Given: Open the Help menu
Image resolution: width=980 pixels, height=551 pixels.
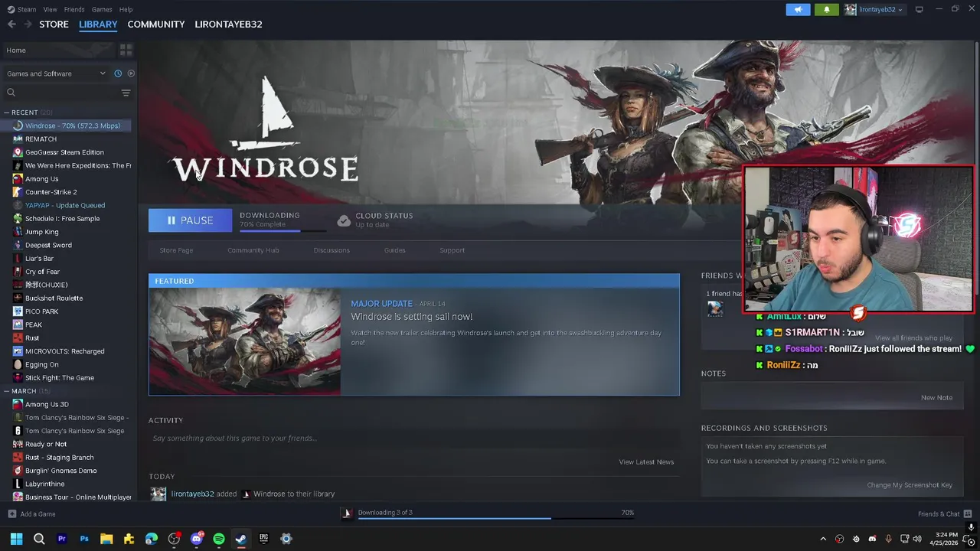Looking at the screenshot, I should click(126, 9).
